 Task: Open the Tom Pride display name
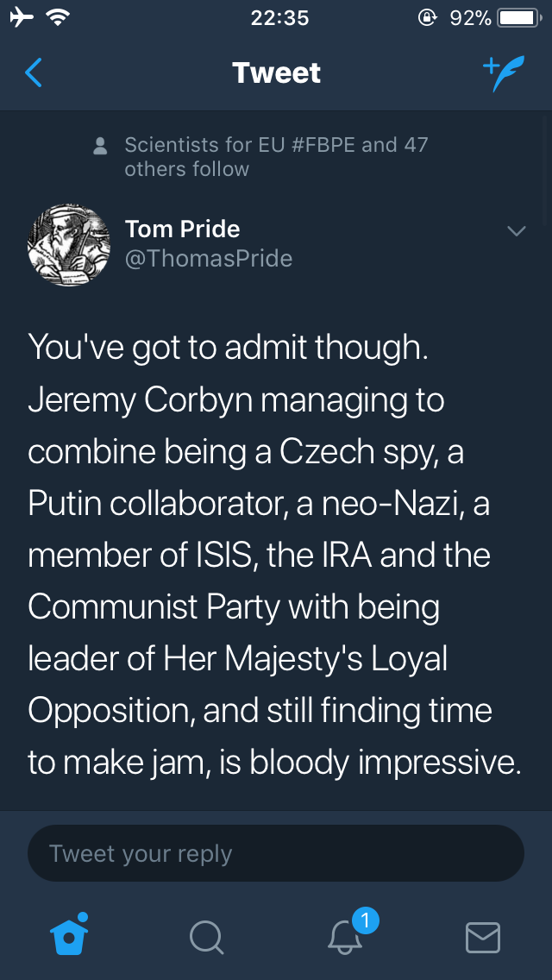pyautogui.click(x=183, y=229)
